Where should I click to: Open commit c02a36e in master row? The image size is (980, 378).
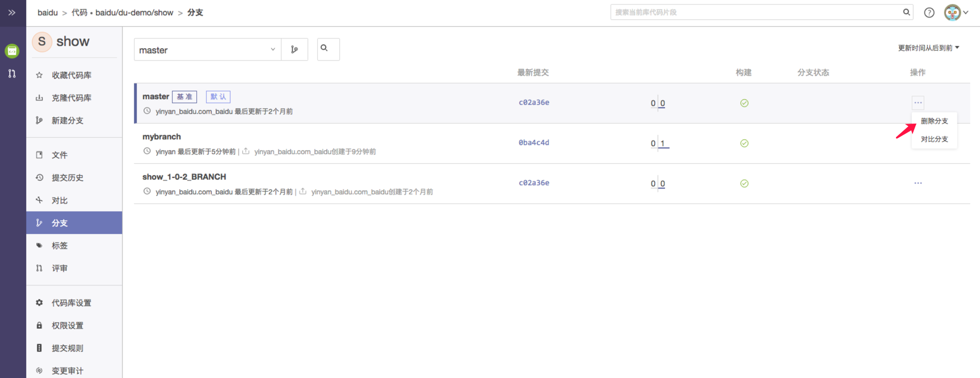point(534,103)
